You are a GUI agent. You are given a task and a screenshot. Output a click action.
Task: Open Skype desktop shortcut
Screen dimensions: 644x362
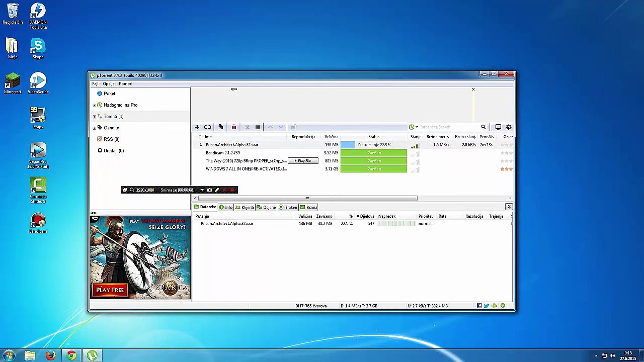click(x=38, y=49)
